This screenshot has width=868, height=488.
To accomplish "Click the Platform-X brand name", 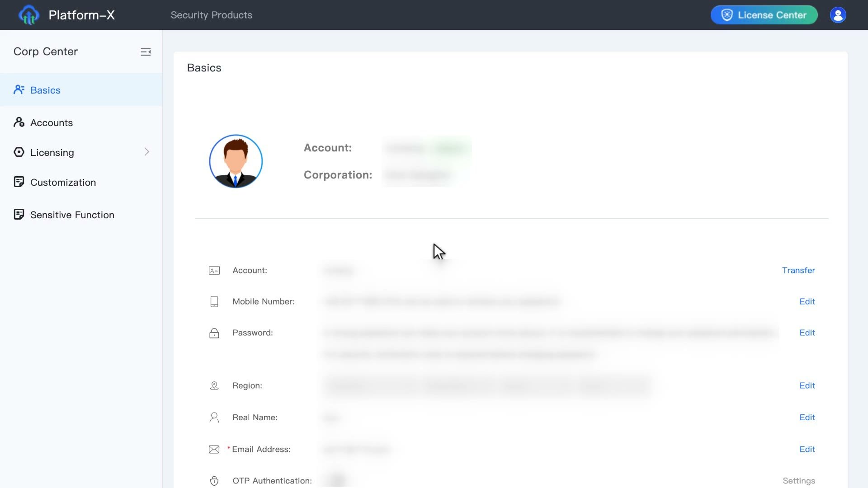I will pos(82,15).
